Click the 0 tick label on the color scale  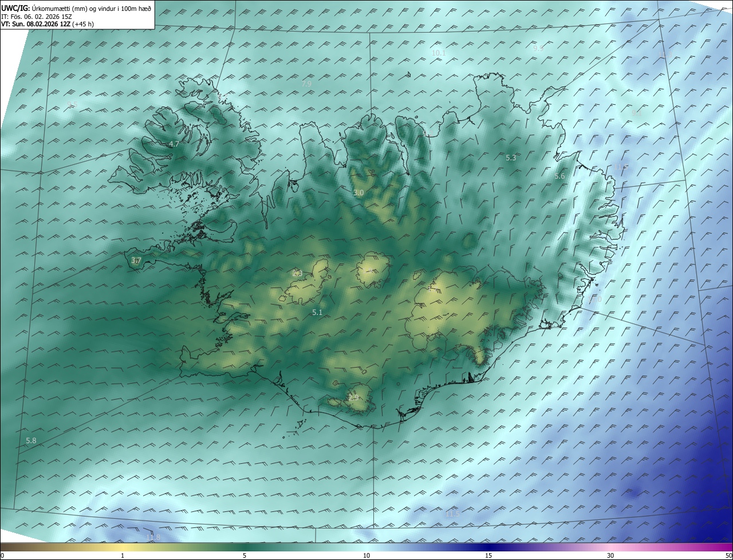click(x=2, y=555)
